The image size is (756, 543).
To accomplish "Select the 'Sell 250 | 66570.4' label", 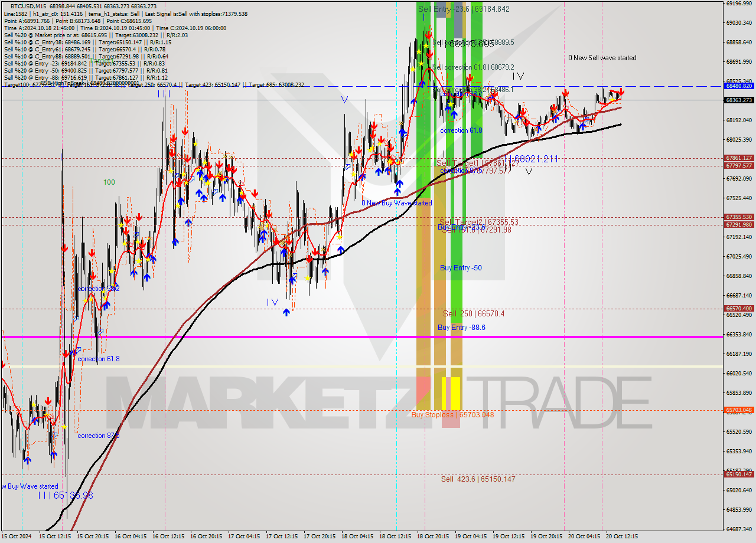I will pyautogui.click(x=474, y=314).
